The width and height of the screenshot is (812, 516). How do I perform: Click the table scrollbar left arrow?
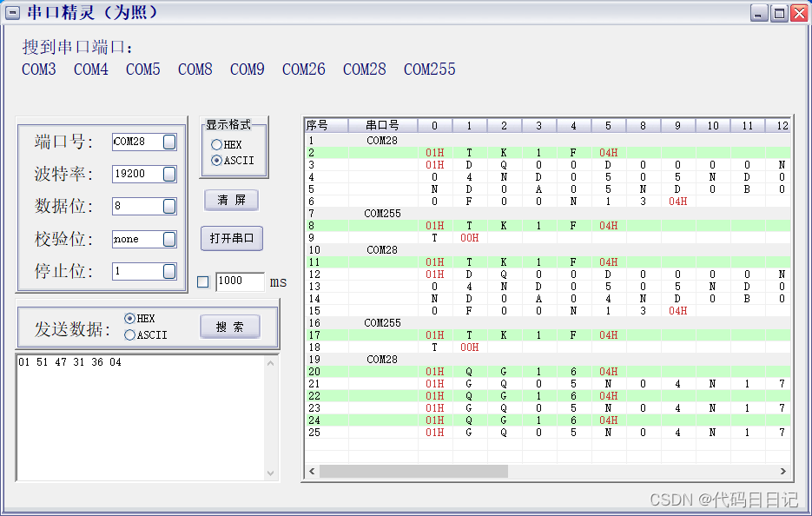312,471
